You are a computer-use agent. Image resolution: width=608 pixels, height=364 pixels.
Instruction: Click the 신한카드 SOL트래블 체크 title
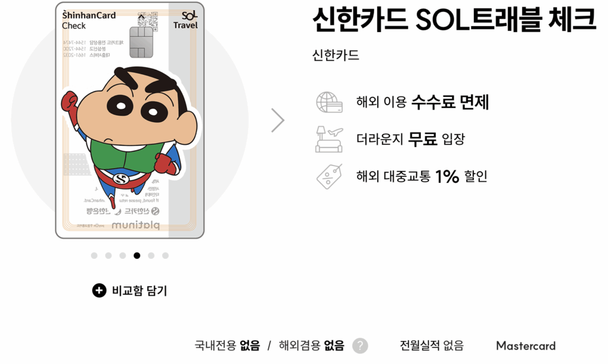[454, 18]
